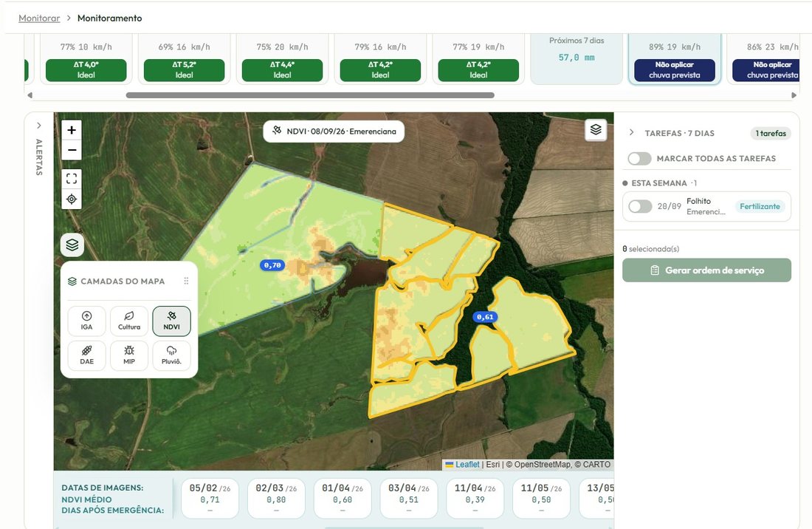The image size is (812, 529).
Task: Select image date 11/05/26
Action: coord(541,499)
